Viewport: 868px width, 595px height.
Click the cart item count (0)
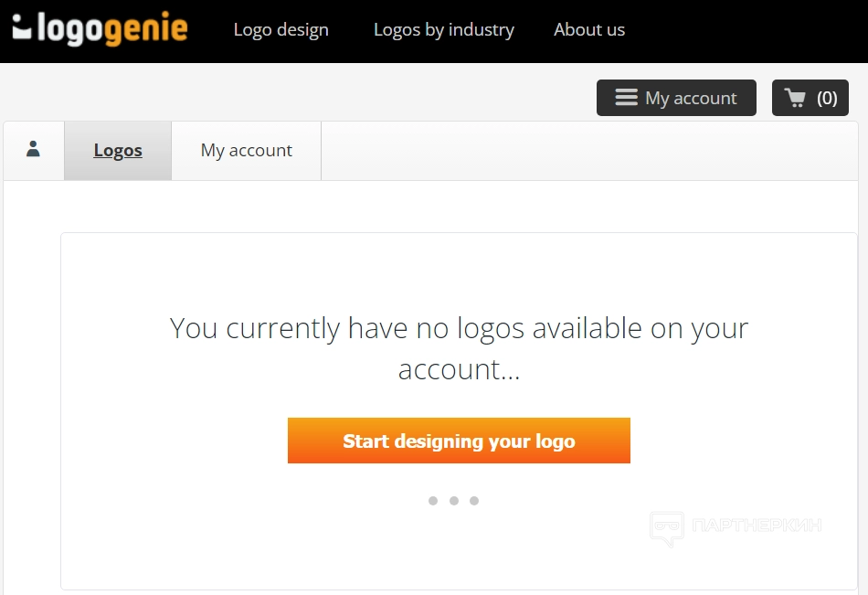pyautogui.click(x=827, y=98)
